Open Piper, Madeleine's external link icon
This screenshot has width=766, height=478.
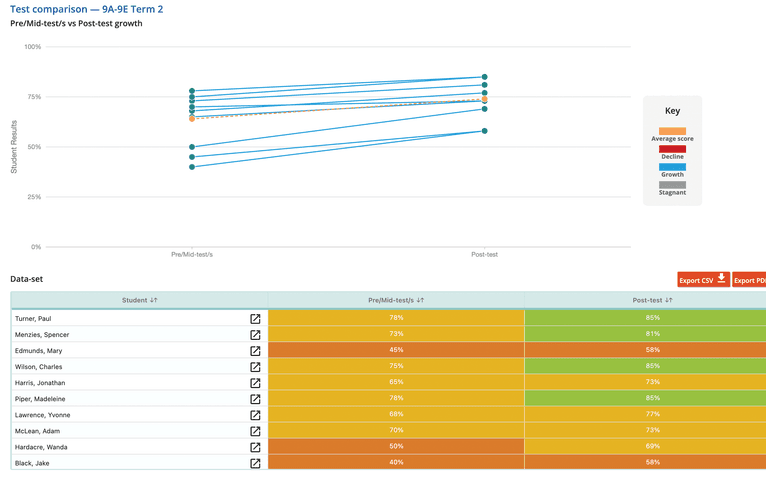coord(255,399)
